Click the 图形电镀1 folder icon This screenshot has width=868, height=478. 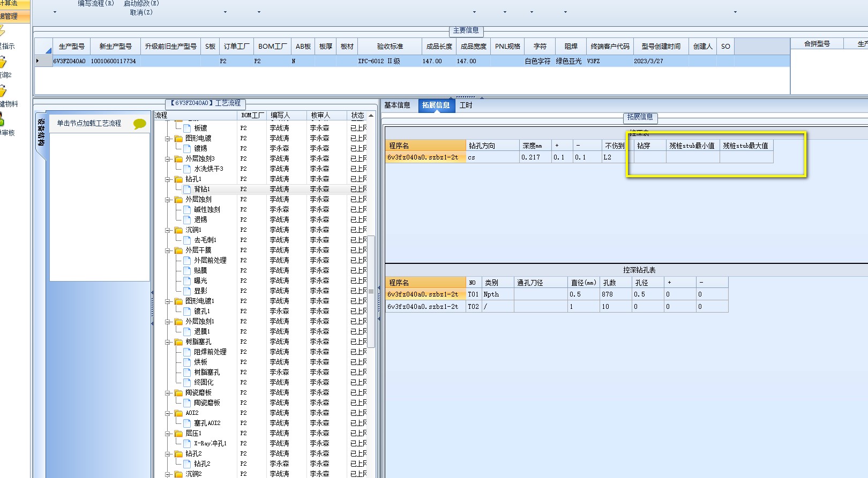[178, 301]
